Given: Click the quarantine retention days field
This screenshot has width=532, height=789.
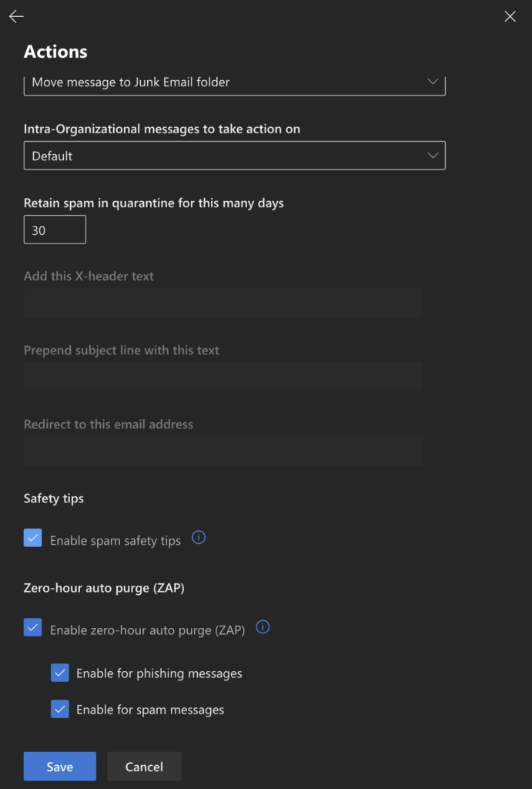Looking at the screenshot, I should pos(55,230).
